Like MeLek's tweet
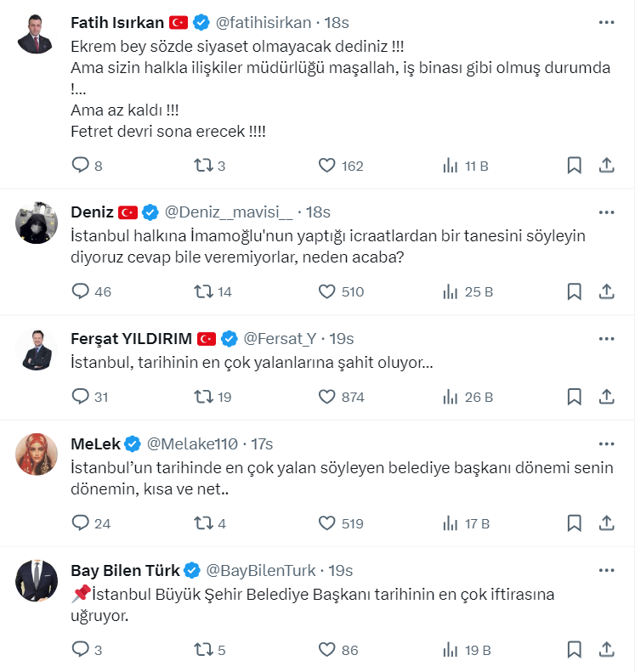Screen dimensions: 635x672 [x=327, y=522]
